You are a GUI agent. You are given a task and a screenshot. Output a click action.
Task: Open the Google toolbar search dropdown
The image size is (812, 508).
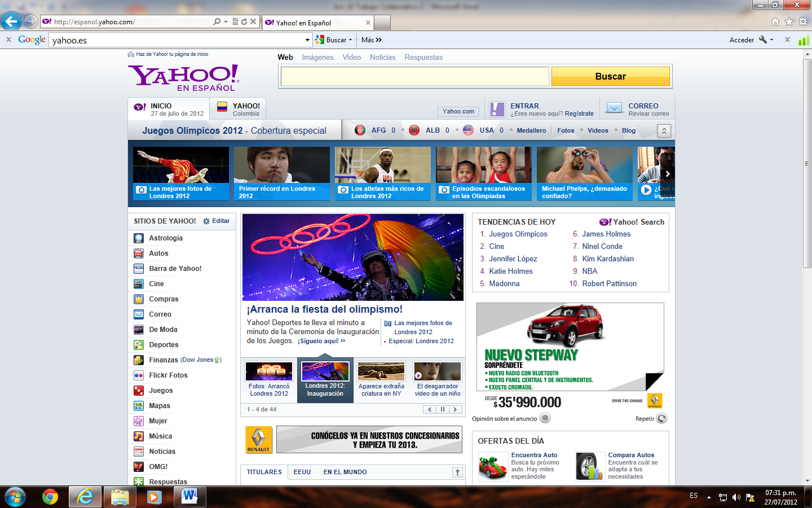point(307,40)
